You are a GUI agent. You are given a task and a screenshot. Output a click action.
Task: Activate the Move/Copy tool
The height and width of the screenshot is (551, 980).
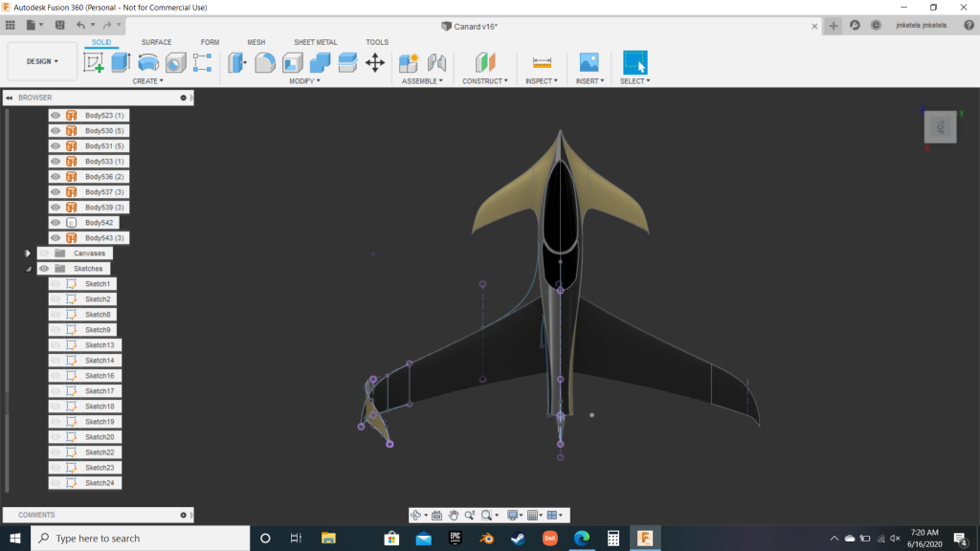click(x=375, y=63)
